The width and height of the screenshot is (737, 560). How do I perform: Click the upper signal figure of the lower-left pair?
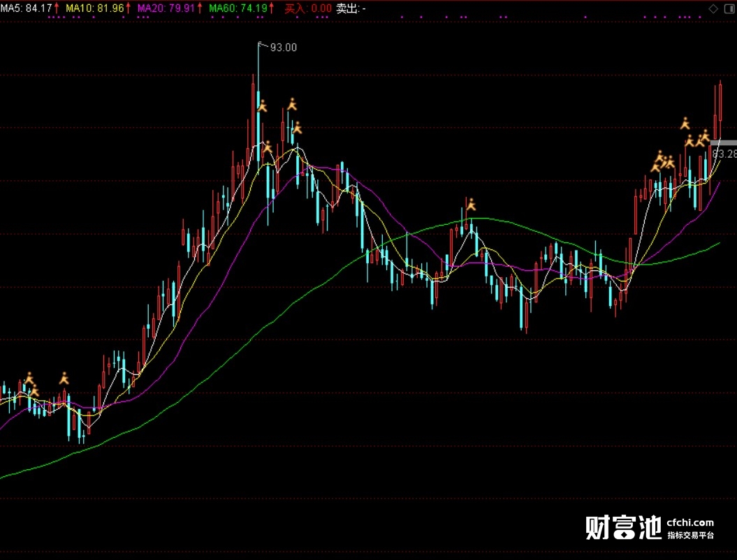(x=29, y=378)
